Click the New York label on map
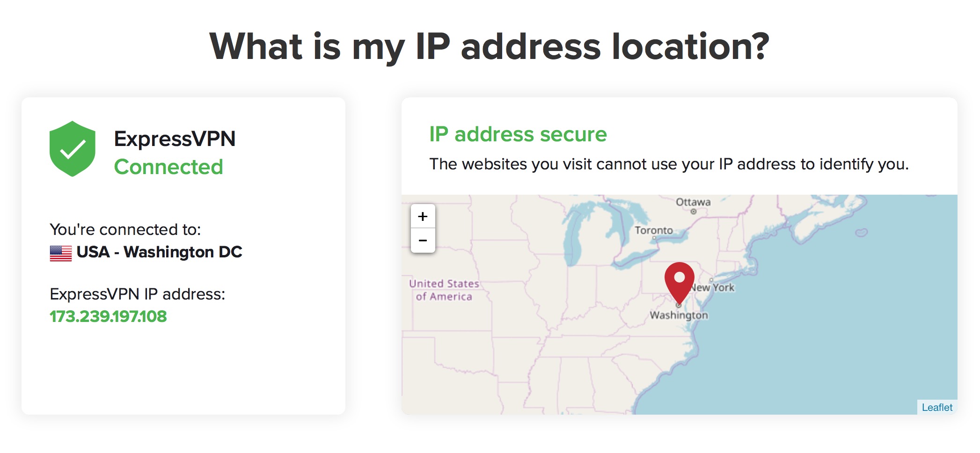The image size is (980, 453). [x=713, y=287]
